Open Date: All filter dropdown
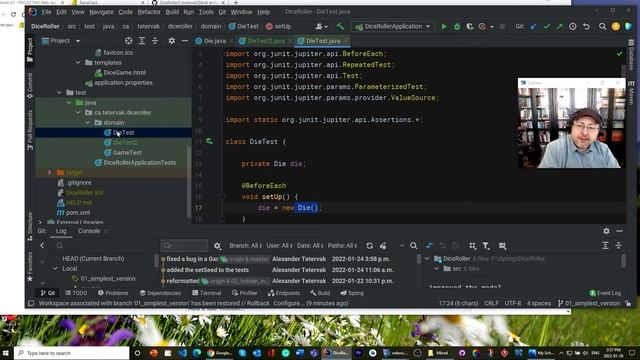This screenshot has height=360, width=640. click(310, 246)
